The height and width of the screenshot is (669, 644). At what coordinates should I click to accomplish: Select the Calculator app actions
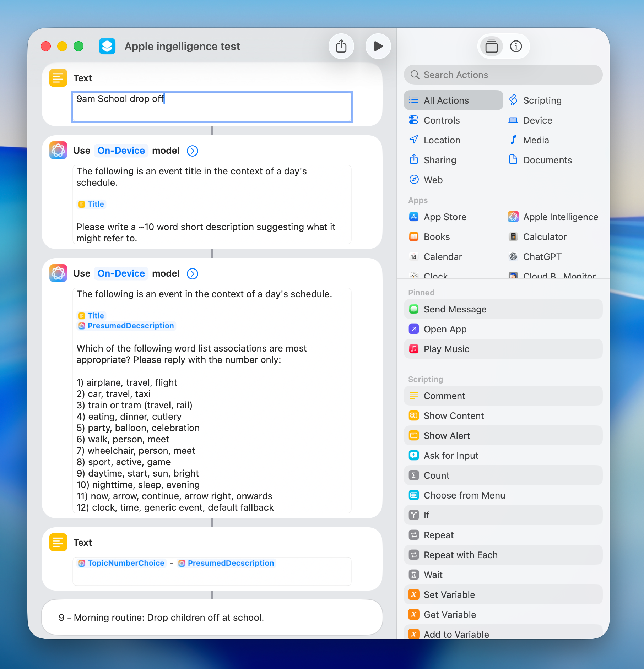[545, 236]
